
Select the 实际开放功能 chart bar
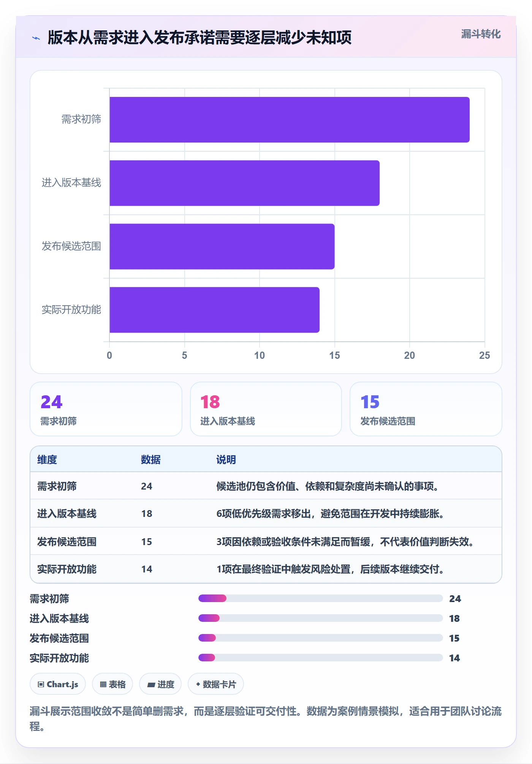click(215, 310)
